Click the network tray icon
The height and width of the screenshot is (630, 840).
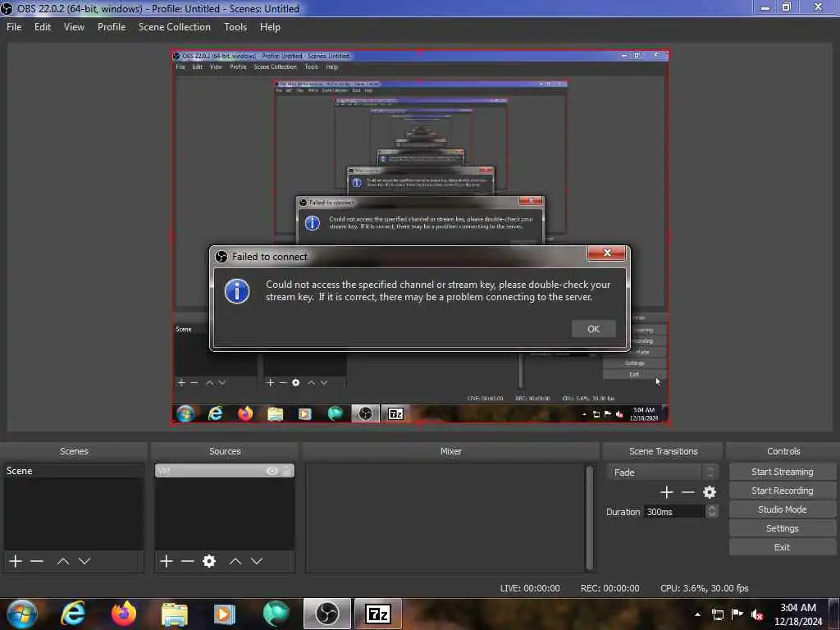718,614
